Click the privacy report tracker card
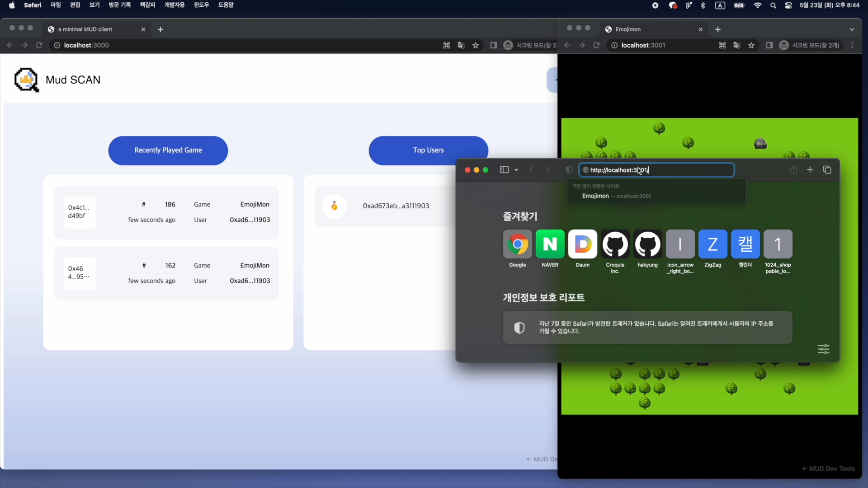 click(x=647, y=327)
